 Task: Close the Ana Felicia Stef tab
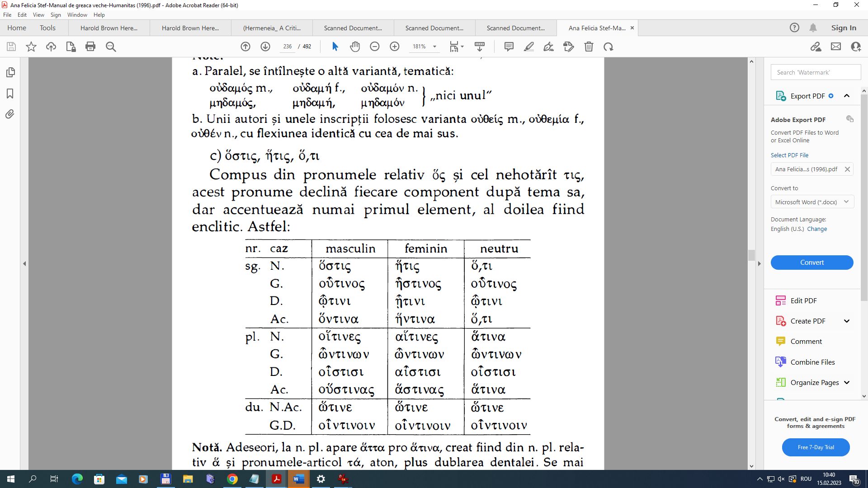point(632,28)
